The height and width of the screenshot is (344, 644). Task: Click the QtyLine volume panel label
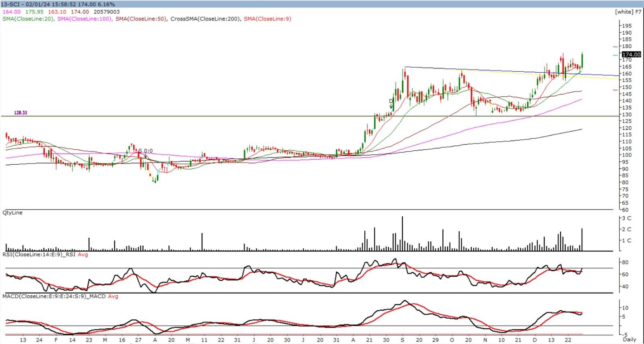click(x=12, y=213)
